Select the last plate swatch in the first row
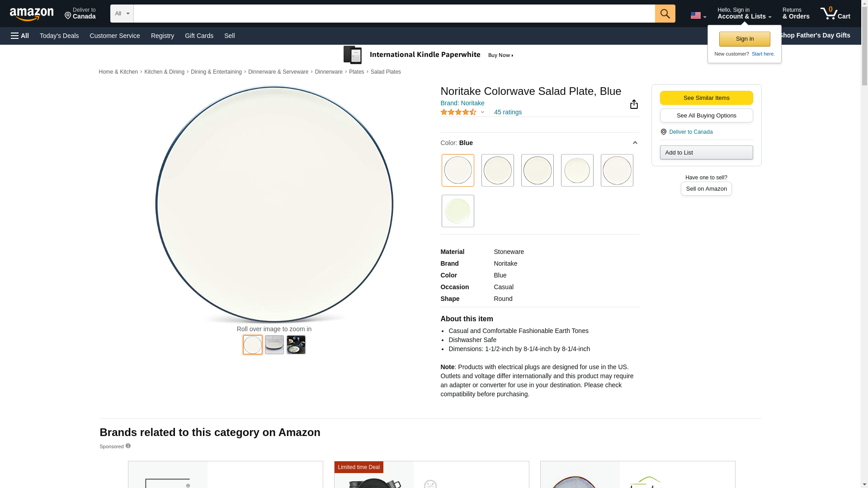868x488 pixels. [x=617, y=170]
